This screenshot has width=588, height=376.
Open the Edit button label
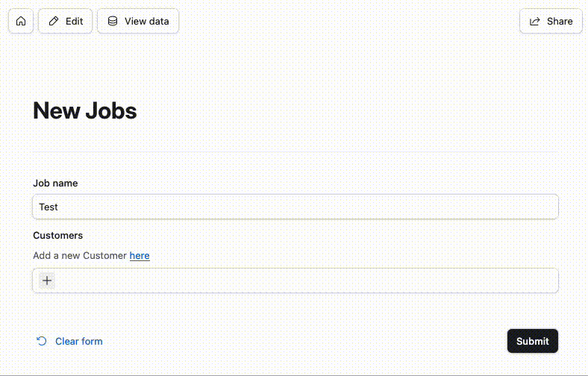tap(75, 22)
